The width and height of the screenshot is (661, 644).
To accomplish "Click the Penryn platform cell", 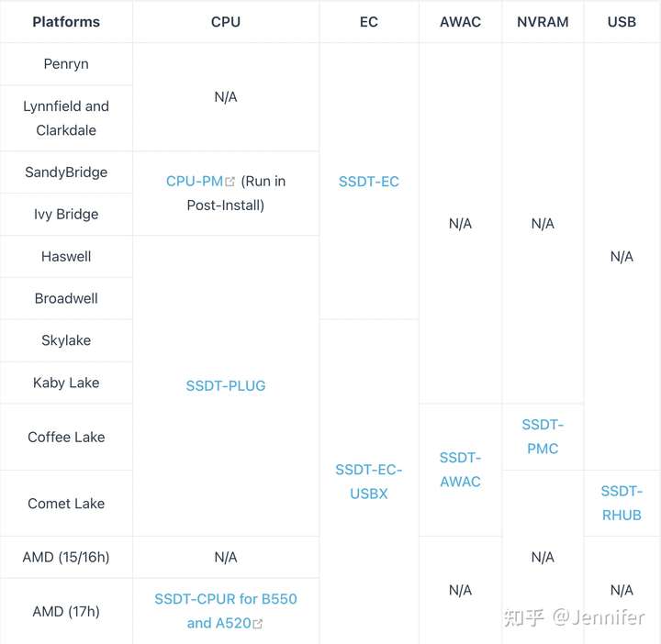I will click(x=66, y=64).
